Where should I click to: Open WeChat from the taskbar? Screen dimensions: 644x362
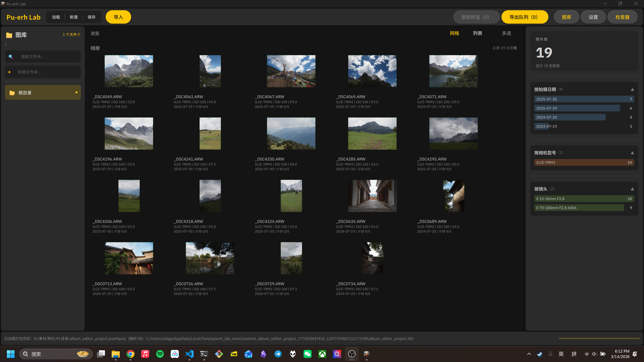coord(308,354)
